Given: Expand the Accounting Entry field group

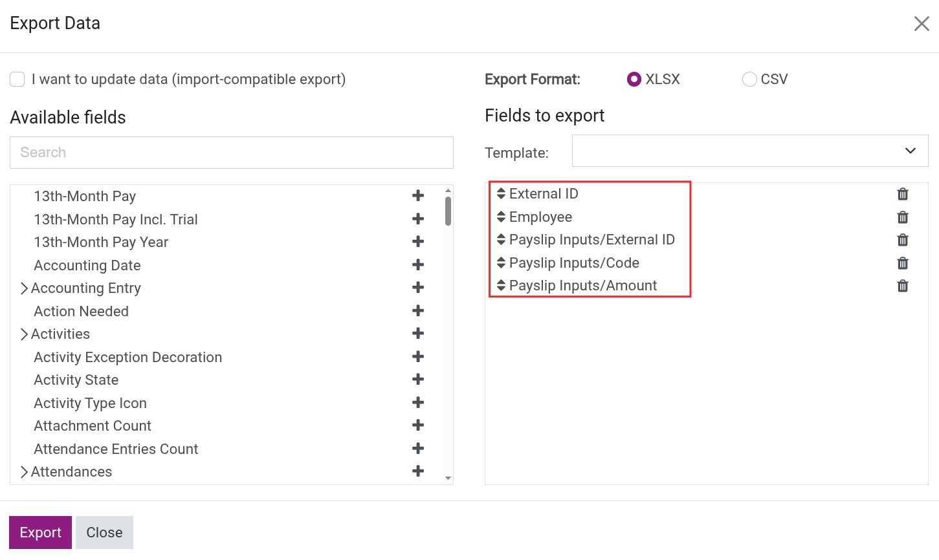Looking at the screenshot, I should pyautogui.click(x=24, y=288).
